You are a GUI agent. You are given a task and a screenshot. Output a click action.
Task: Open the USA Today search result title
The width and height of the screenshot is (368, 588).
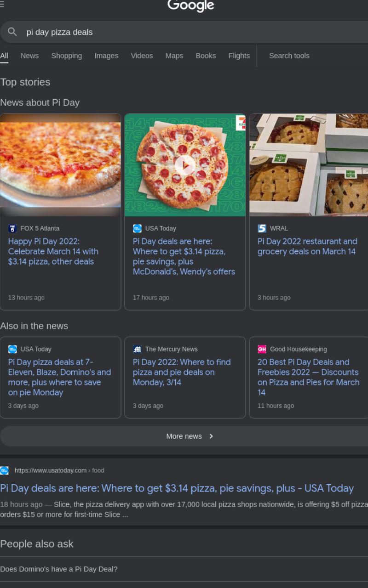pyautogui.click(x=177, y=488)
